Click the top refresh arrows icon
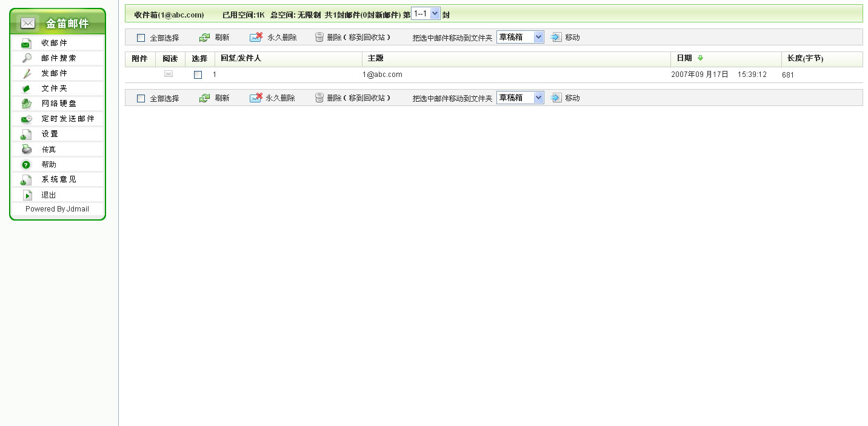 pos(205,38)
